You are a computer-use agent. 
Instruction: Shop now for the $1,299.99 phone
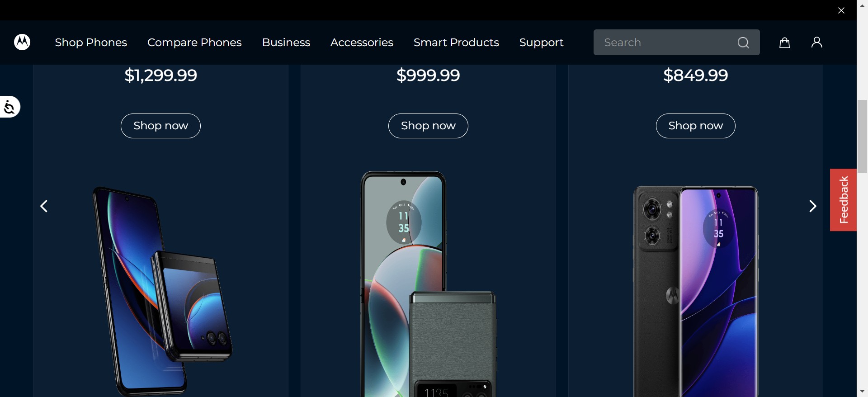pos(160,126)
